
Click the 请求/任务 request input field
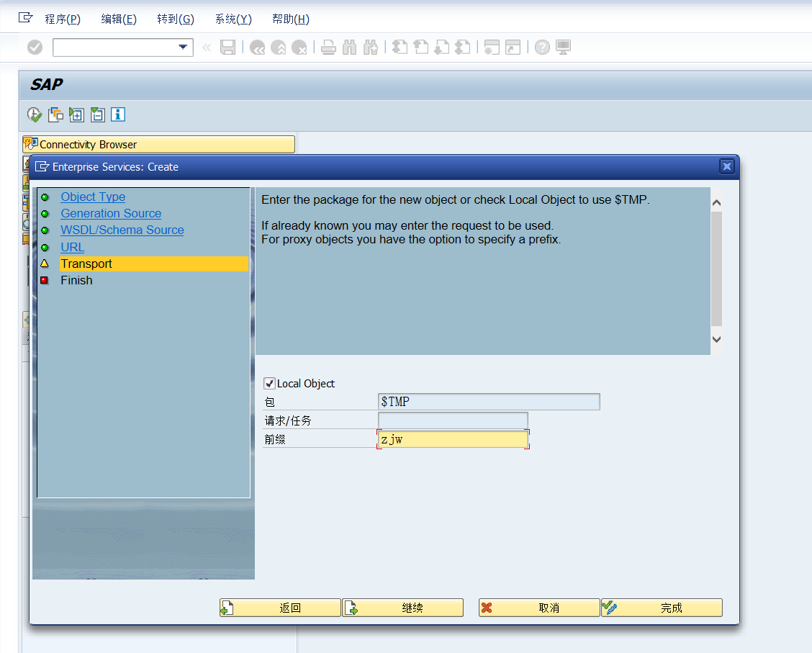453,420
